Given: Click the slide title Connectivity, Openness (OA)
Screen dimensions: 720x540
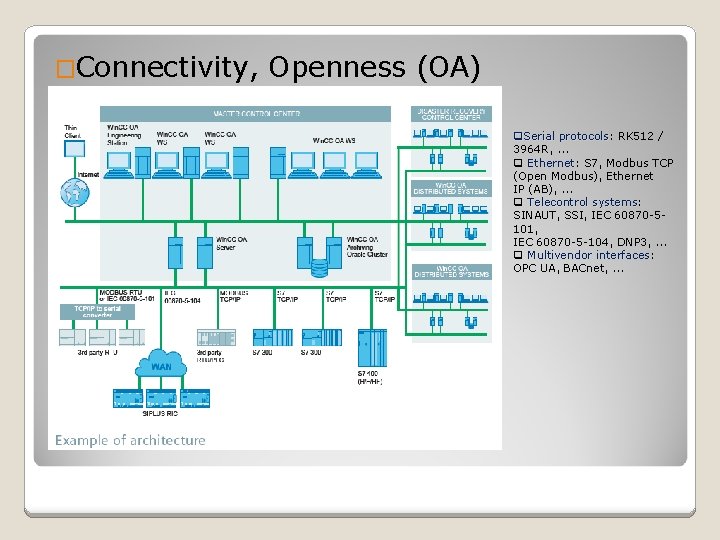Looking at the screenshot, I should (x=278, y=67).
